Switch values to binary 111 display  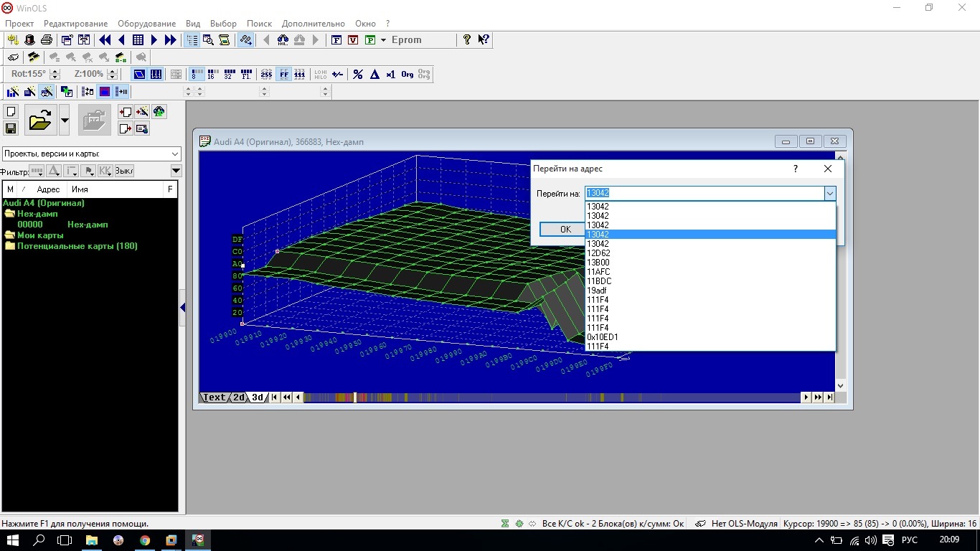pyautogui.click(x=300, y=74)
